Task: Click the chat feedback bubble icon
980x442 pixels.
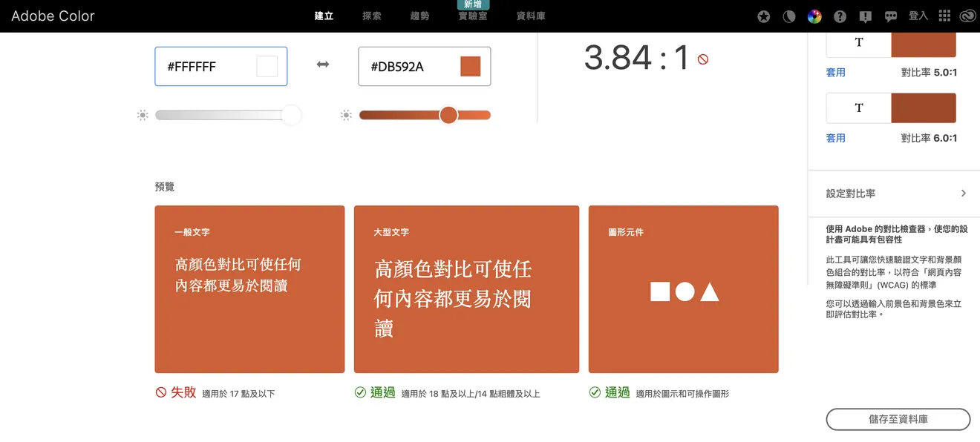Action: coord(891,16)
